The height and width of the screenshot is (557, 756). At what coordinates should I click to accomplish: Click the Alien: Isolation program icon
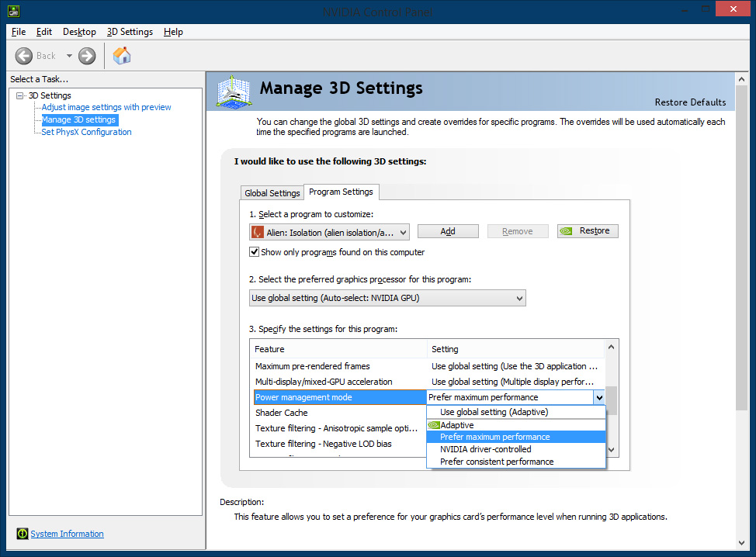pyautogui.click(x=258, y=232)
